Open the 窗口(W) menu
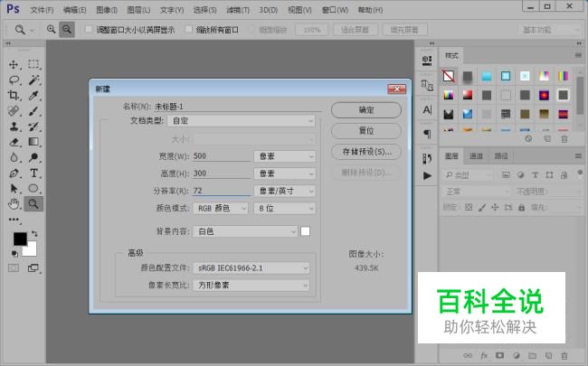 pyautogui.click(x=335, y=10)
